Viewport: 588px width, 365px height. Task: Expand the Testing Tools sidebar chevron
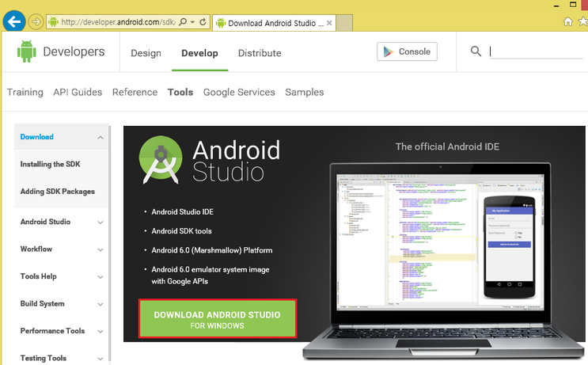pos(101,359)
